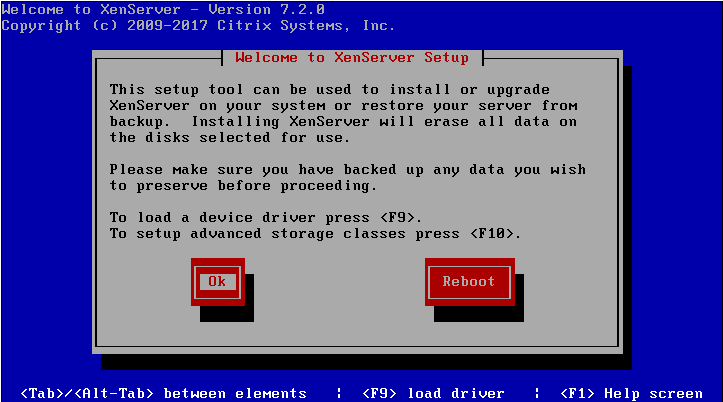Click the separator before '<F9> load driver'
Viewport: 723px width, 402px height.
[x=339, y=393]
